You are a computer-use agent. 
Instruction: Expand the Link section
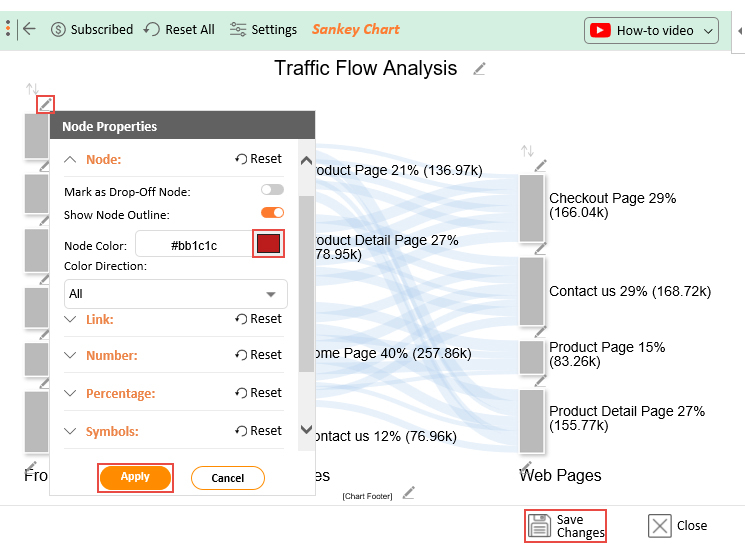(x=70, y=319)
